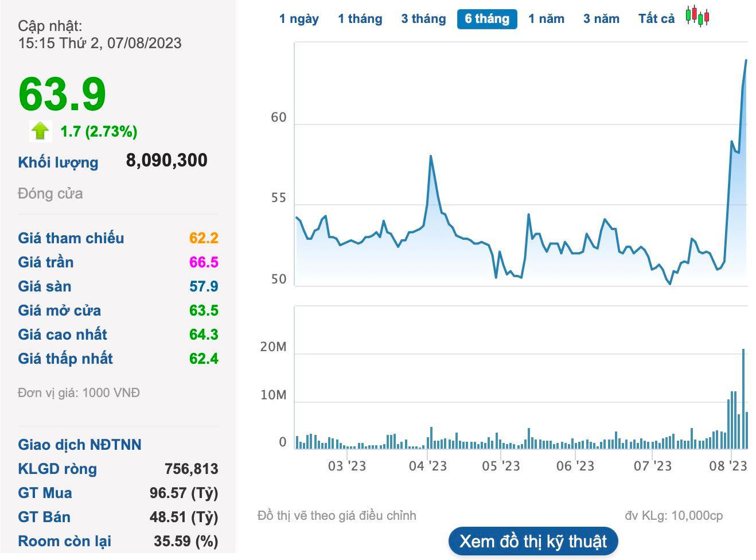This screenshot has height=560, width=756.
Task: Click the April price spike on chart
Action: click(x=430, y=156)
